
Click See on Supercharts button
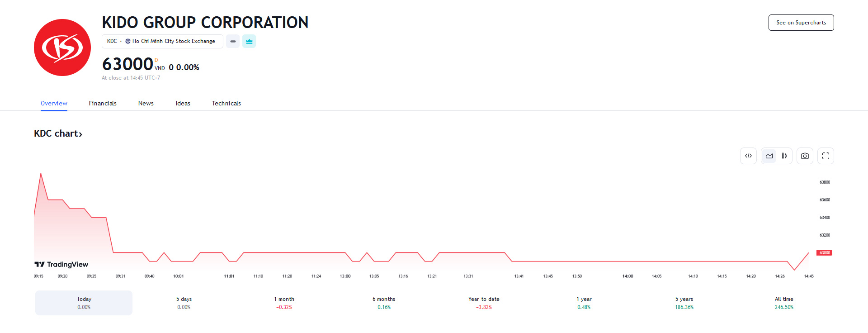(x=801, y=23)
